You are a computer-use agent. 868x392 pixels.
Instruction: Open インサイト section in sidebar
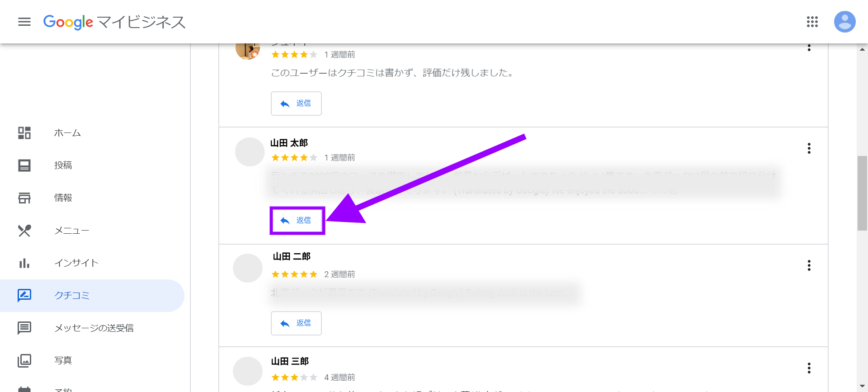tap(92, 263)
